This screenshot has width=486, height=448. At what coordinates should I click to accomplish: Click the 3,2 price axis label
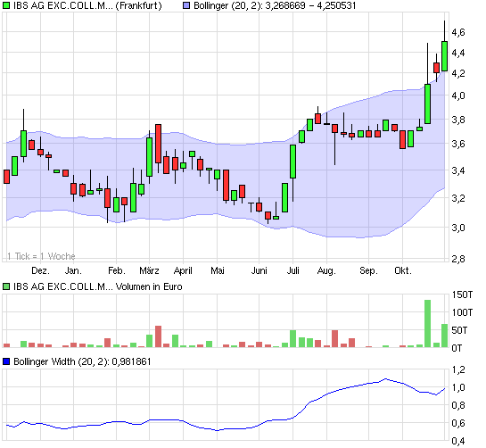pyautogui.click(x=458, y=197)
